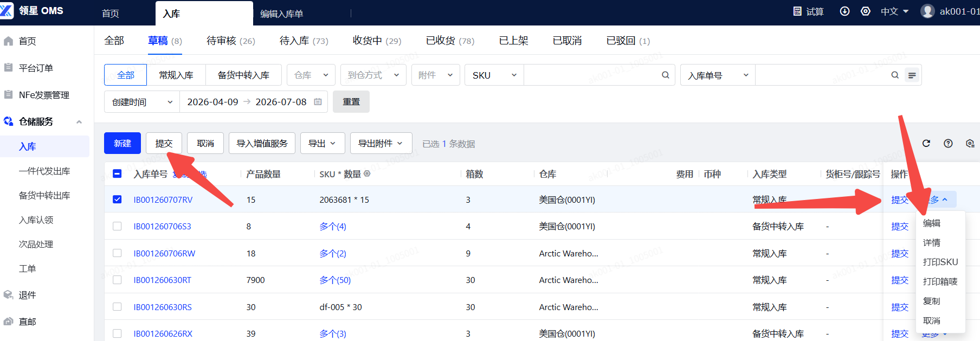980x341 pixels.
Task: Open 一件代发出库 in the sidebar
Action: coord(44,171)
